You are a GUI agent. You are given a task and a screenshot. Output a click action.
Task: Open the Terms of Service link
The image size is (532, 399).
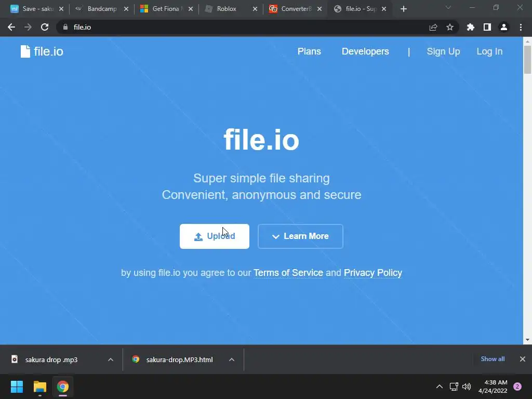[288, 273]
